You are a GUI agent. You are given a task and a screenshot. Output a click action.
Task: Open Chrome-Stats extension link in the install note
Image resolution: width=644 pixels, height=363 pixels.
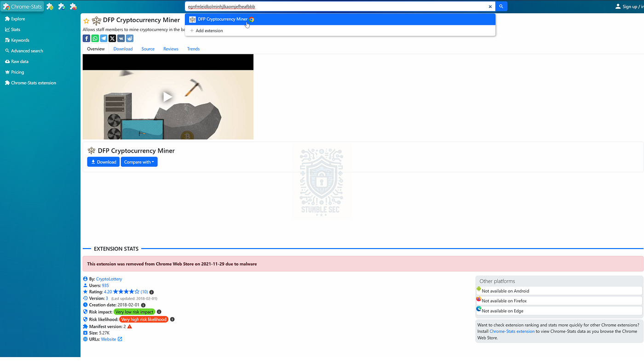(512, 331)
